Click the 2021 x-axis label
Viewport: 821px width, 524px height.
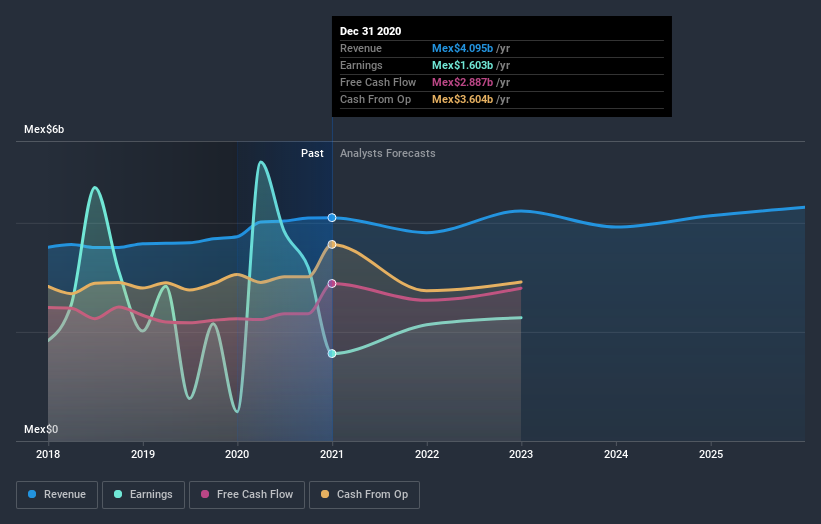pyautogui.click(x=332, y=454)
